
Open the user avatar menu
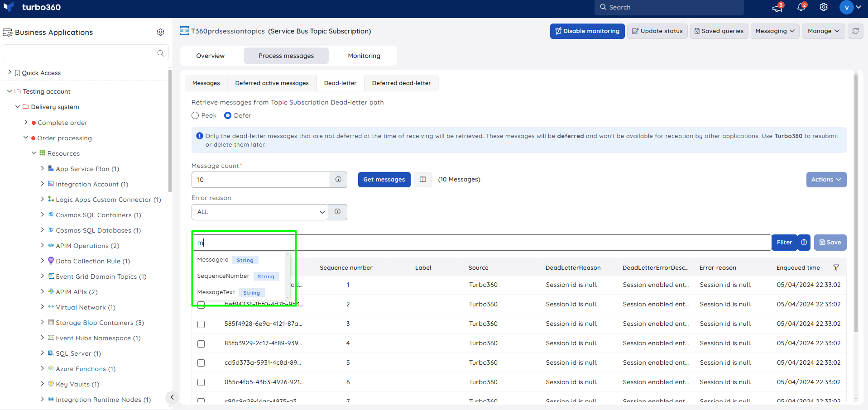tap(850, 7)
